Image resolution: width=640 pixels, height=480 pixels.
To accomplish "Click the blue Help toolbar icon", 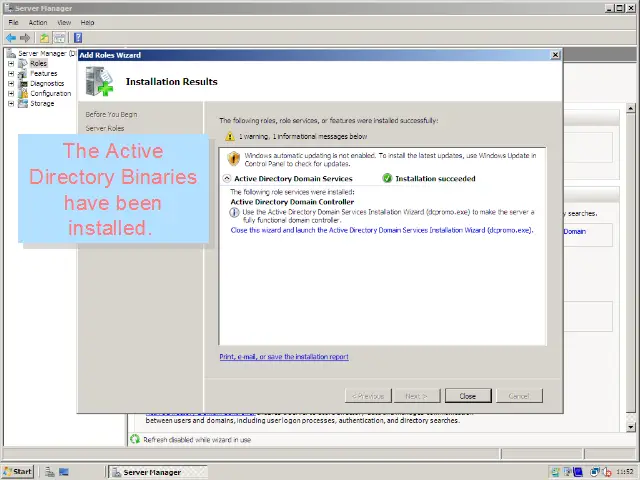I will (x=78, y=38).
